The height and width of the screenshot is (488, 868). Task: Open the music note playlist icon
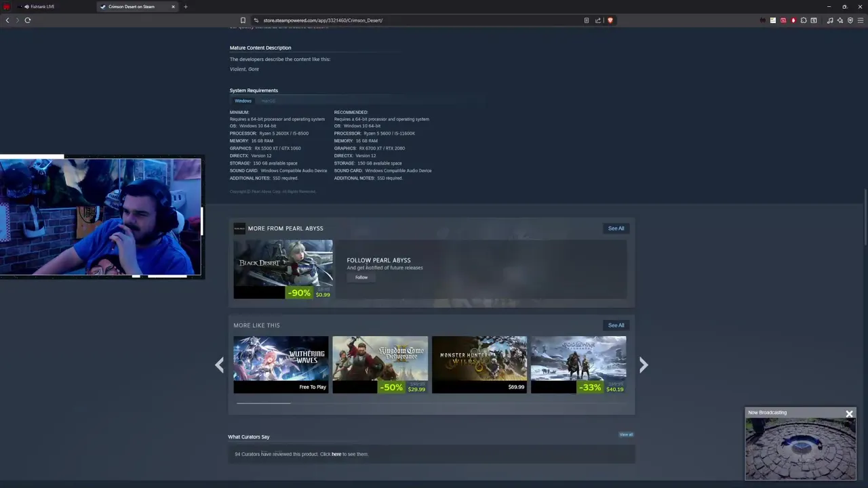830,20
